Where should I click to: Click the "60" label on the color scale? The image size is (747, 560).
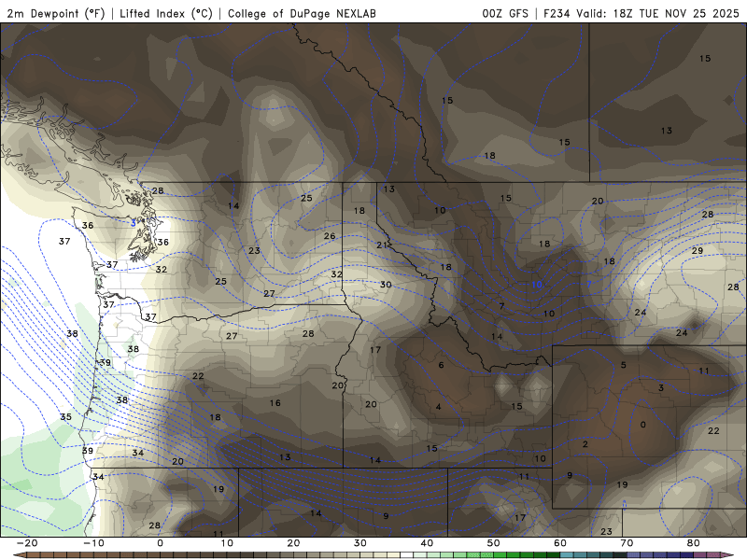point(560,543)
